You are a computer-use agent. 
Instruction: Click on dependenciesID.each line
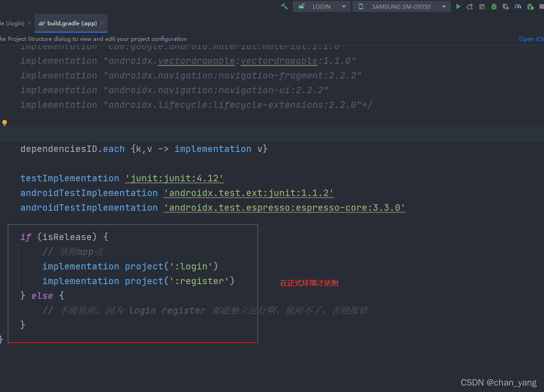click(144, 149)
